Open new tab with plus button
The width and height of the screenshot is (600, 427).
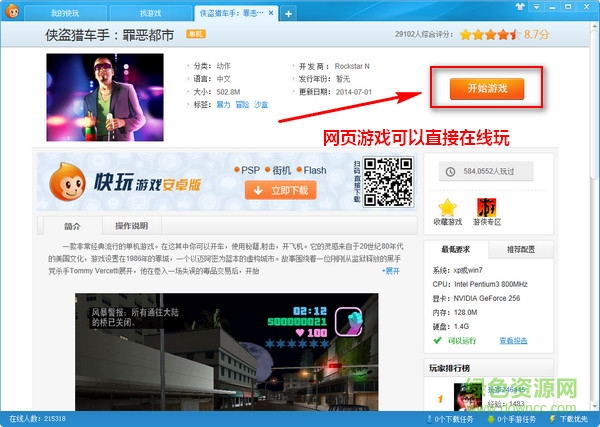tap(288, 13)
